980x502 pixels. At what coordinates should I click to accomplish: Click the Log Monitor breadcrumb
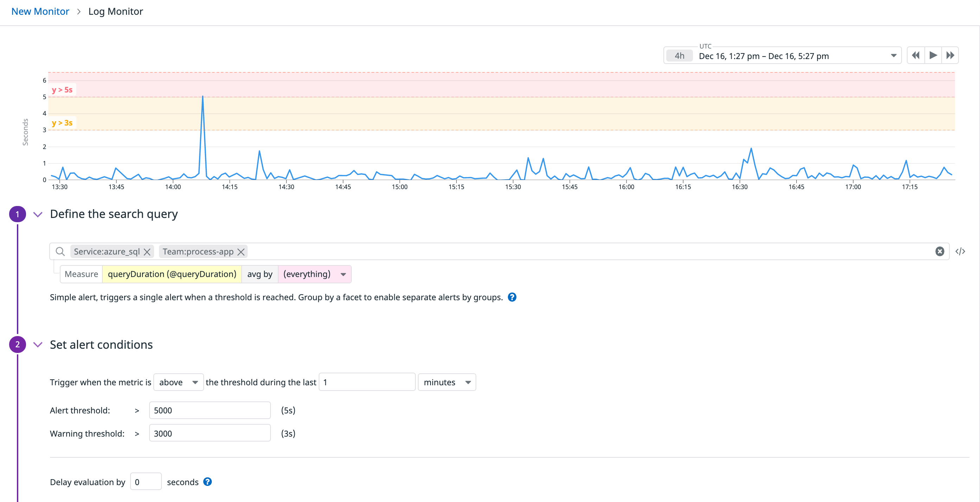116,11
